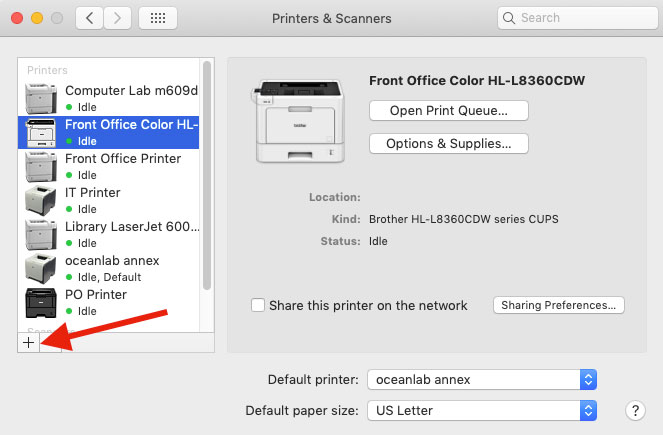Open help with the question mark button
The width and height of the screenshot is (663, 435).
click(635, 410)
